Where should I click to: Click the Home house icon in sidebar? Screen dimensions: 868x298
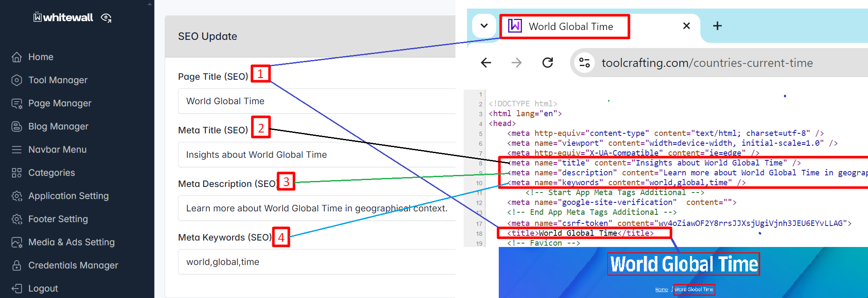point(17,57)
